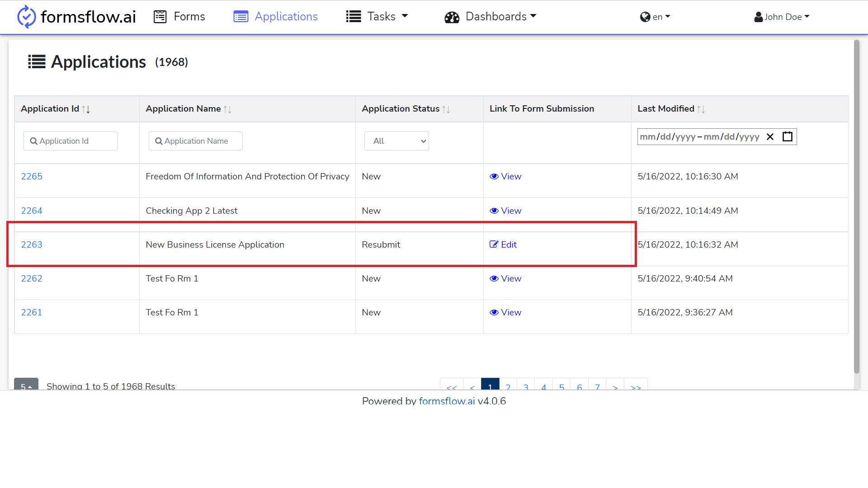The width and height of the screenshot is (868, 488).
Task: Open the Forms menu item
Action: pyautogui.click(x=179, y=17)
